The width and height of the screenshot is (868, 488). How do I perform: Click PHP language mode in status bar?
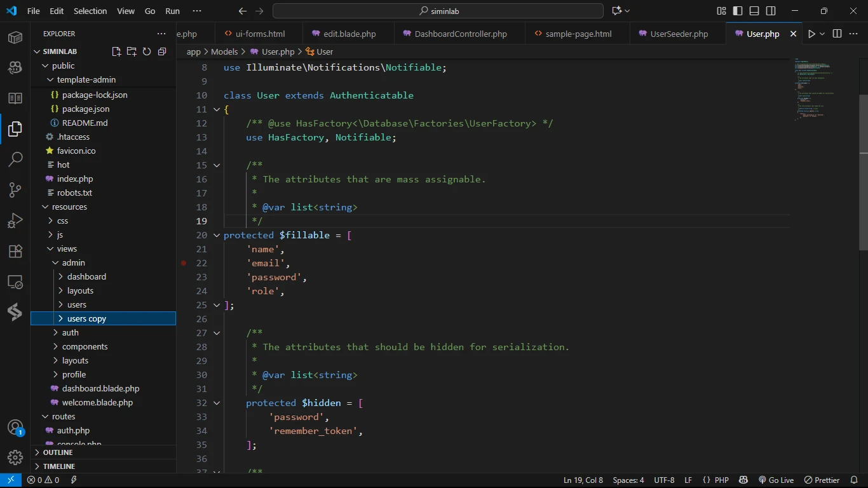coord(721,480)
